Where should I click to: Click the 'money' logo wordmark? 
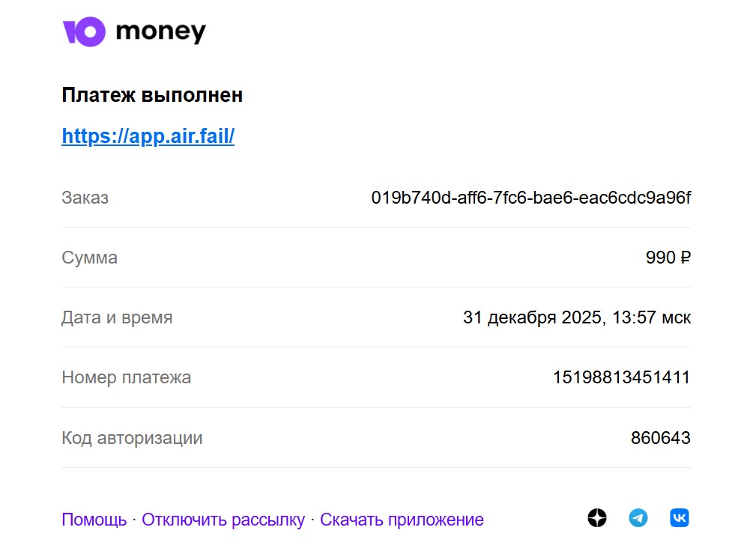tap(161, 32)
